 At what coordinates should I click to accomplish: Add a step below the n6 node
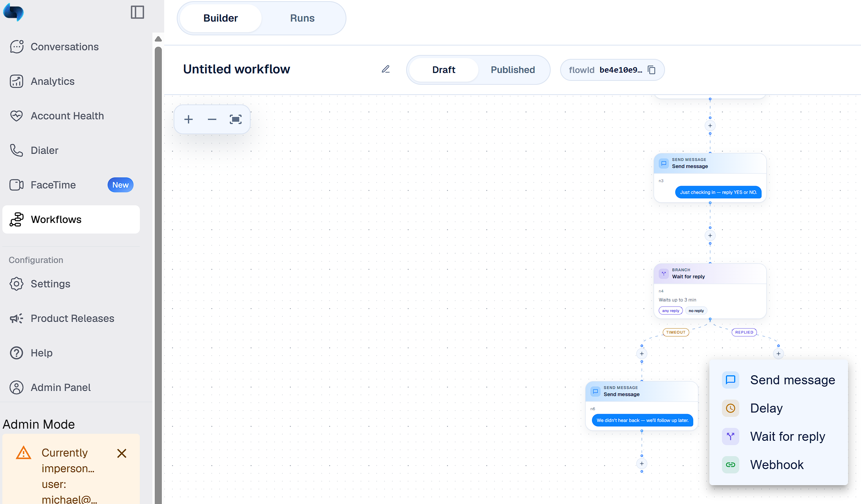point(642,464)
